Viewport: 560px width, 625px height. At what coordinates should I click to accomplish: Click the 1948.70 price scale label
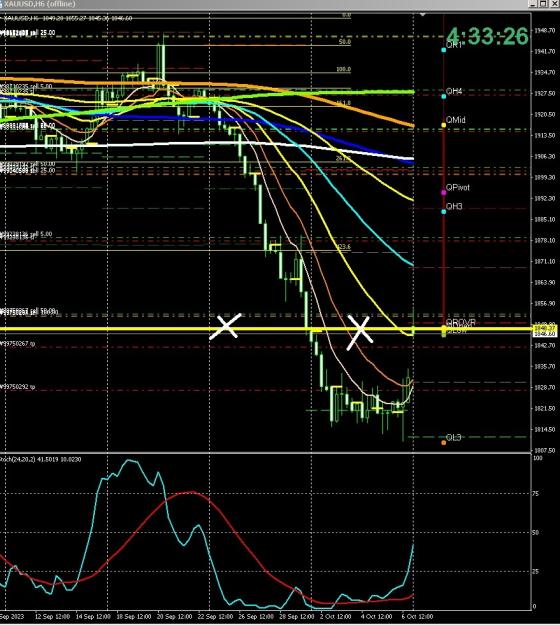(545, 30)
